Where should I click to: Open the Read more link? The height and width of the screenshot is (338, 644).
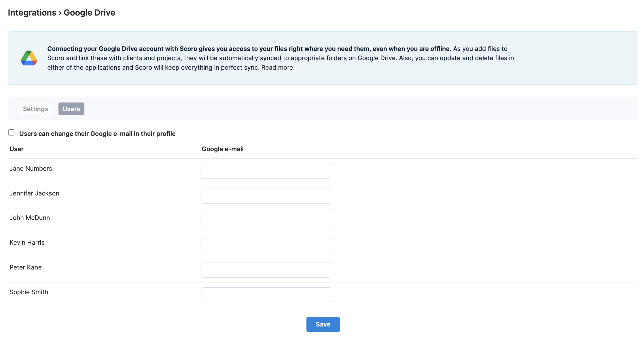pyautogui.click(x=278, y=68)
